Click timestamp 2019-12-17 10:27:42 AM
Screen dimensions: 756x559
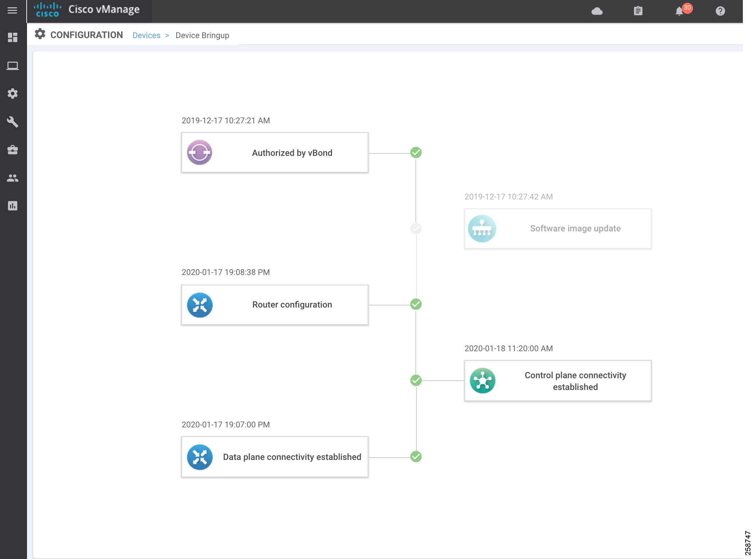(x=508, y=197)
